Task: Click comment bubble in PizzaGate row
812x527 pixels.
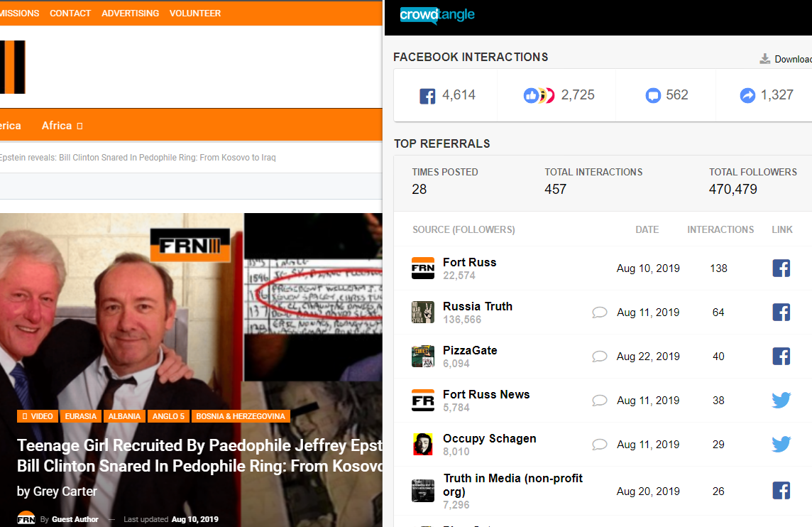Action: tap(599, 356)
